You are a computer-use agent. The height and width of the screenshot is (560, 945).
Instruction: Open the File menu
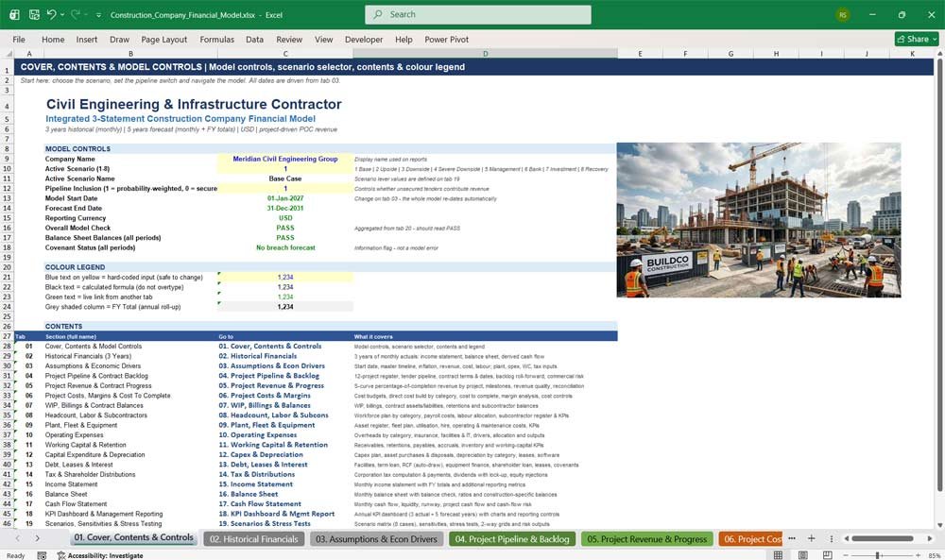[19, 39]
